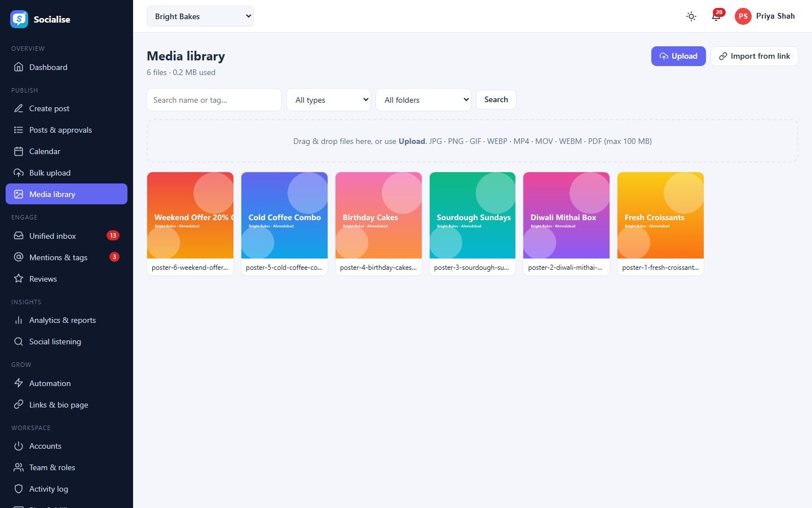Screen dimensions: 812x508
Task: Focus the Search name or tag field
Action: pyautogui.click(x=214, y=100)
